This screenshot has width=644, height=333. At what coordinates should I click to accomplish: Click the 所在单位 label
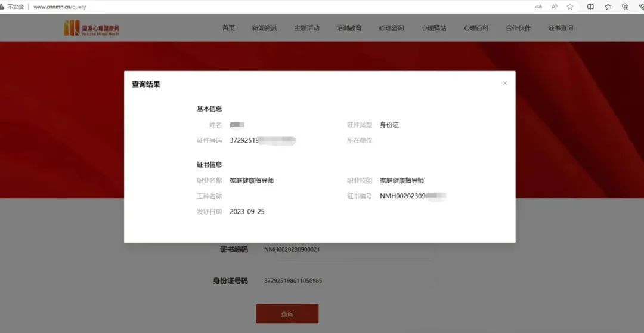pyautogui.click(x=360, y=141)
